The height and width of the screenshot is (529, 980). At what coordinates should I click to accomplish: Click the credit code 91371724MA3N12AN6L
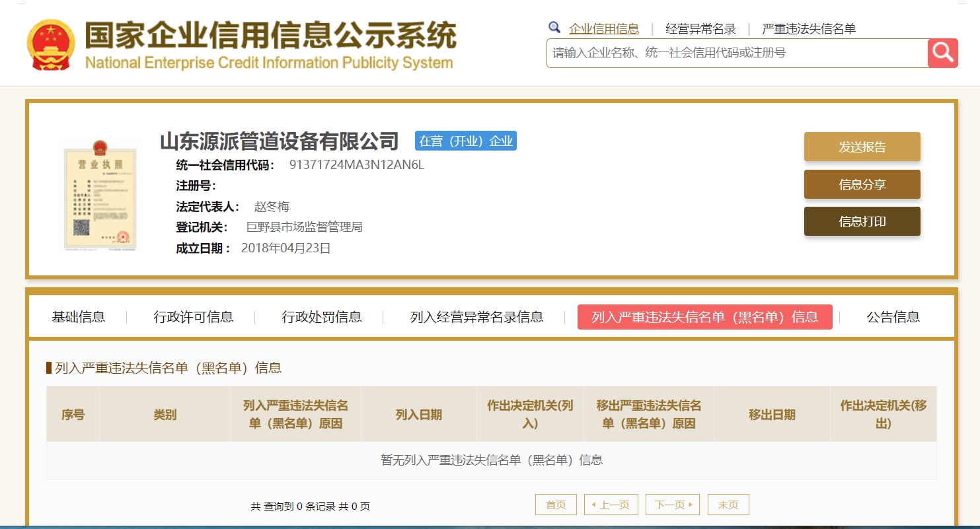(x=357, y=165)
